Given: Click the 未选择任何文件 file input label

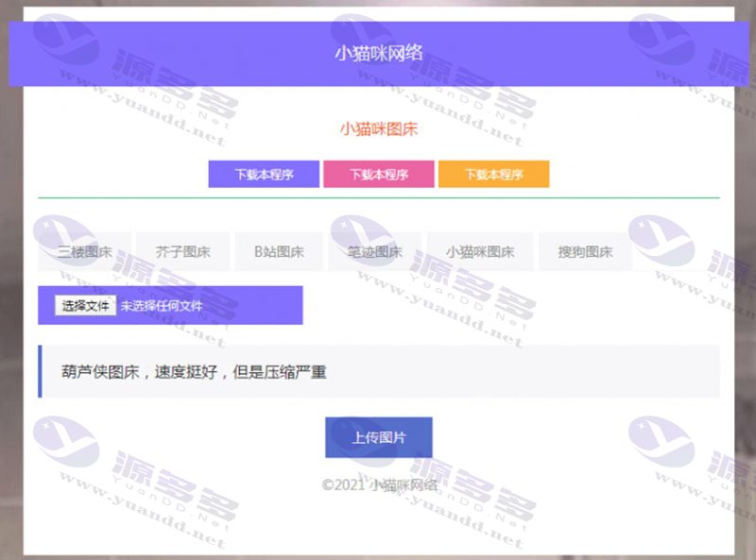Looking at the screenshot, I should click(162, 306).
